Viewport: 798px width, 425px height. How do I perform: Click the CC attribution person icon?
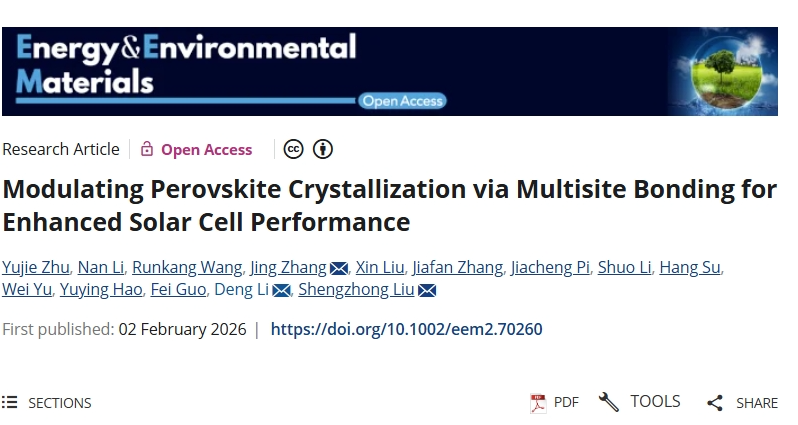[322, 149]
